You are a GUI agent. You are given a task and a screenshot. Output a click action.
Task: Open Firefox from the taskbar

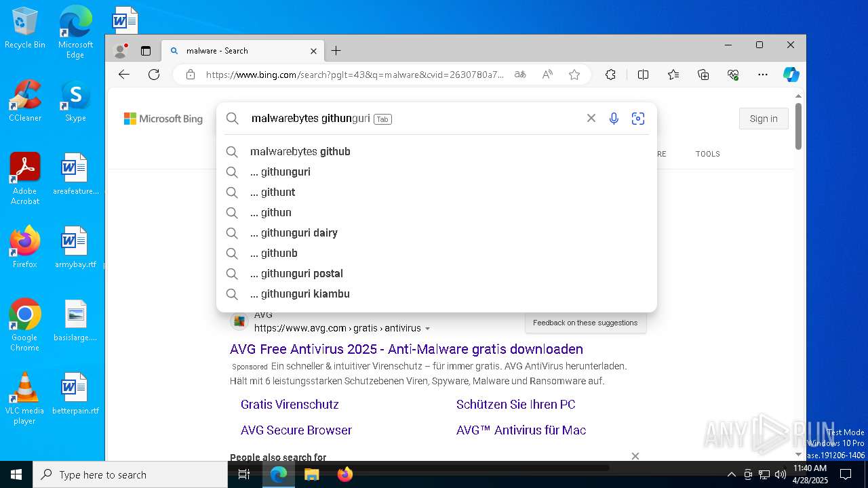coord(344,474)
